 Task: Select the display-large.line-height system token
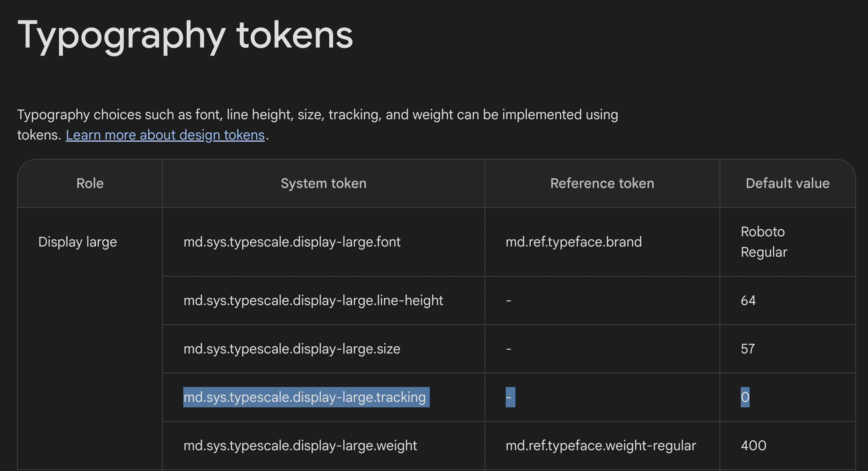click(x=313, y=300)
